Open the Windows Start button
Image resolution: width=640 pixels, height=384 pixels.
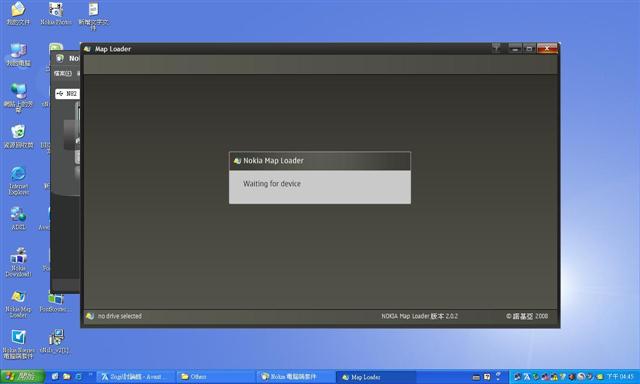tap(22, 376)
